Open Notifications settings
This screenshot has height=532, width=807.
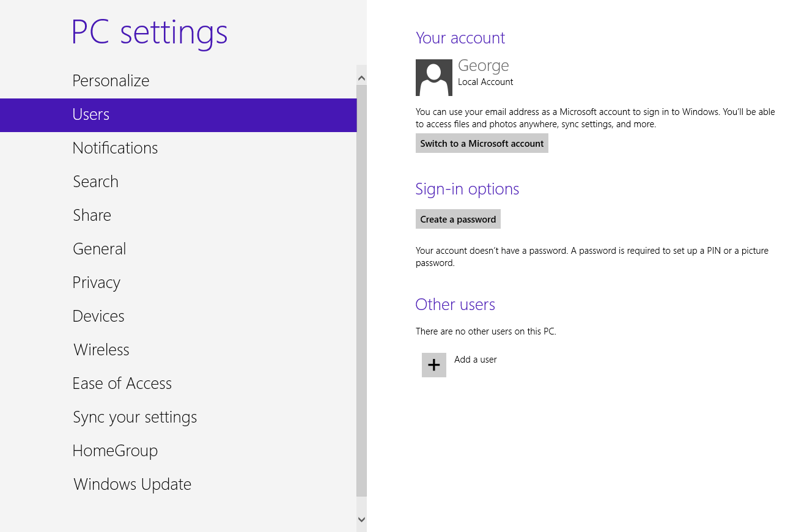tap(179, 148)
